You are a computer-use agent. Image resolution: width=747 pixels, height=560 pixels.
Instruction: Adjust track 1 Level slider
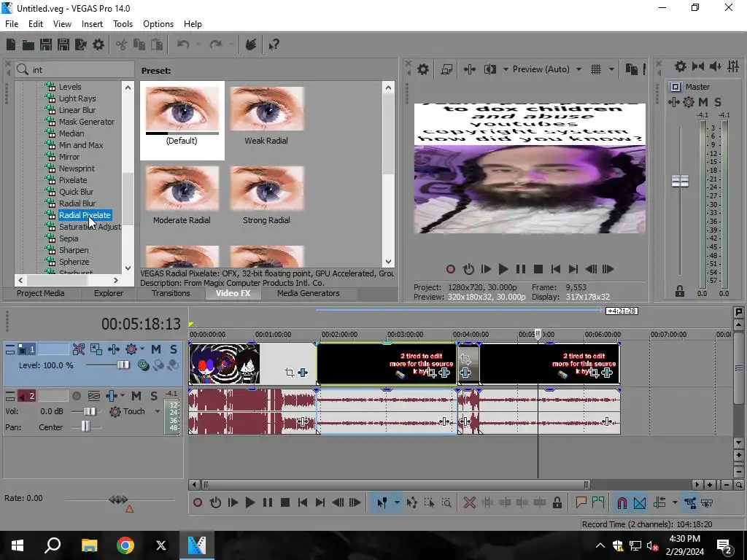click(123, 365)
